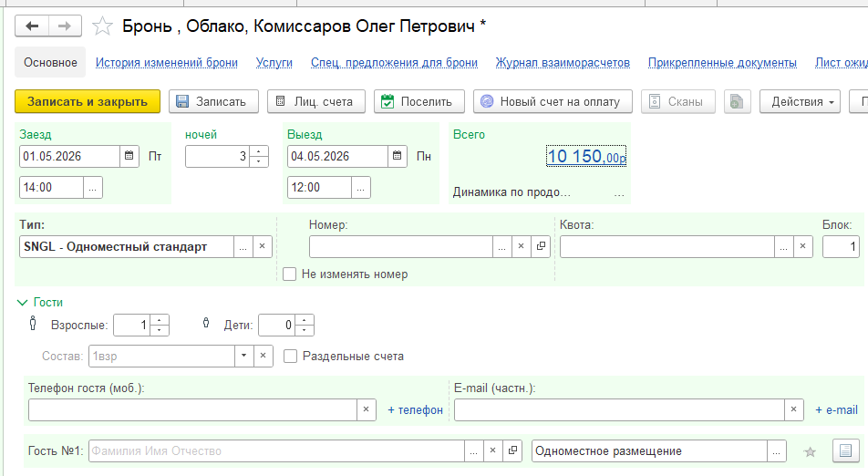
Task: Change adults count with Взрослые stepper
Action: point(159,325)
